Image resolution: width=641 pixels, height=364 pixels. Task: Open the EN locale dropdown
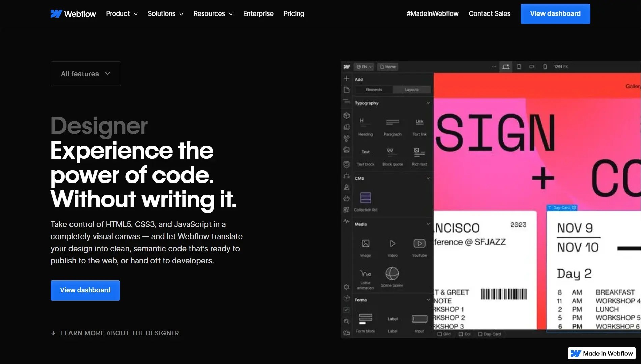pos(364,67)
